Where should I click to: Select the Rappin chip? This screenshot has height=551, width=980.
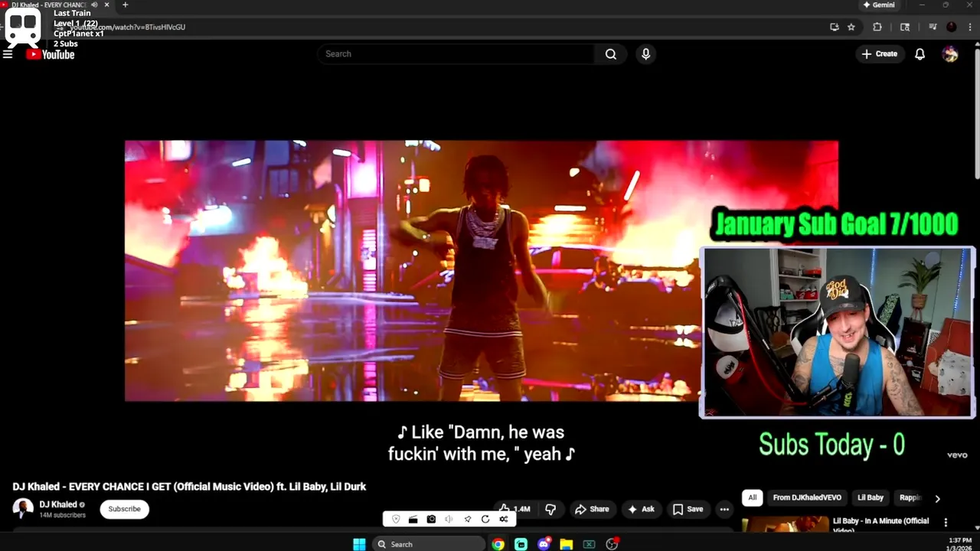pyautogui.click(x=910, y=497)
